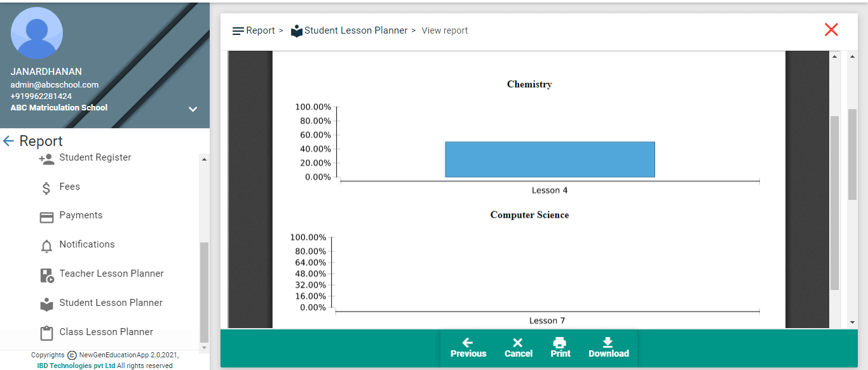Click the admin@abcschool.com email text

coord(55,84)
